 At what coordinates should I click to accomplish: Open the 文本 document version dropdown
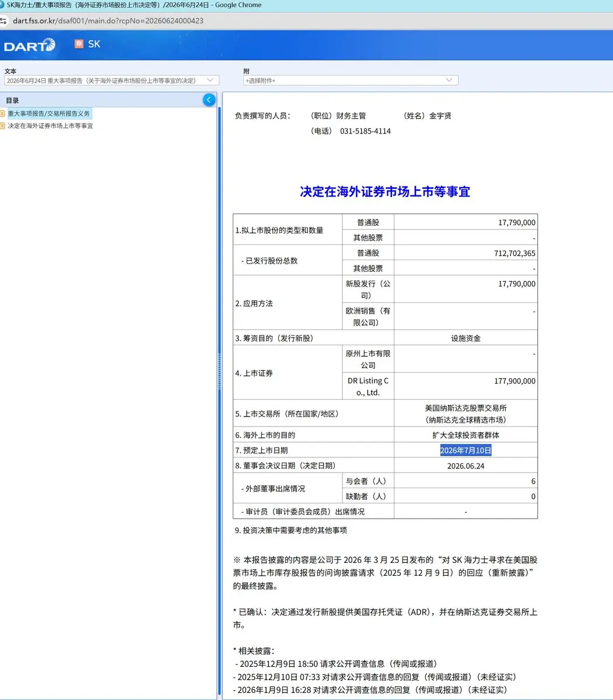(x=111, y=80)
